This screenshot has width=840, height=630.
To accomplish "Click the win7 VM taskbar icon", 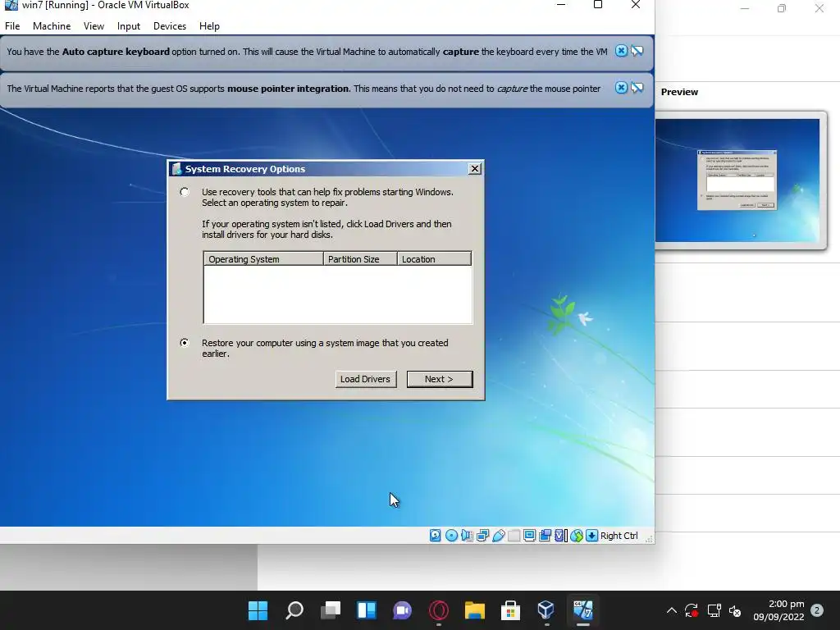I will click(583, 610).
